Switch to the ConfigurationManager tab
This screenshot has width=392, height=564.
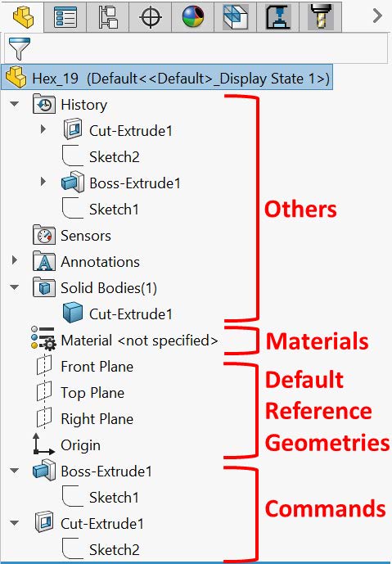tap(108, 16)
